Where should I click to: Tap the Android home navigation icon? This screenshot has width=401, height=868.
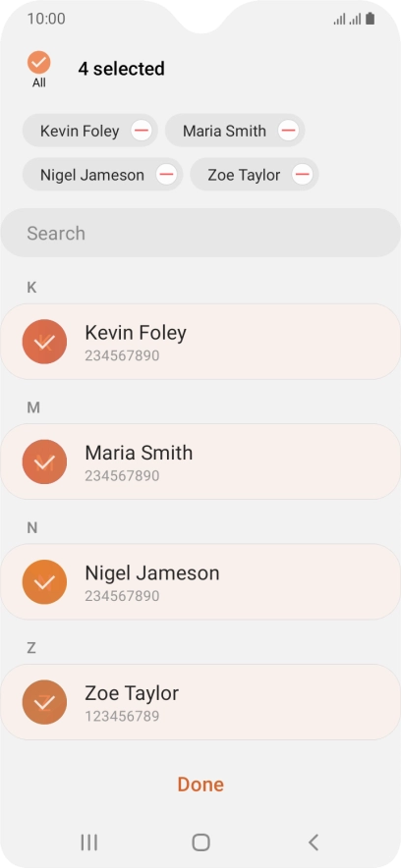[200, 842]
